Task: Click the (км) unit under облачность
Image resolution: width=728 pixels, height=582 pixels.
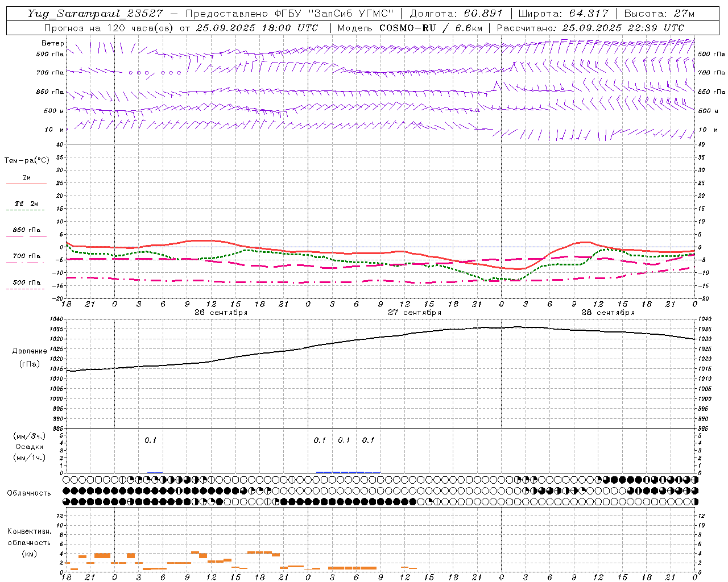Action: (29, 554)
